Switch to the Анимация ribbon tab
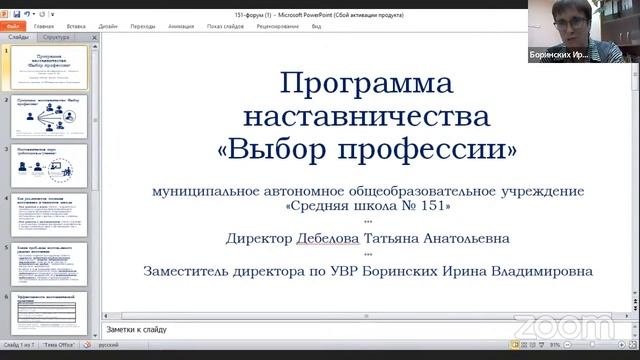Image resolution: width=640 pixels, height=360 pixels. click(x=181, y=26)
